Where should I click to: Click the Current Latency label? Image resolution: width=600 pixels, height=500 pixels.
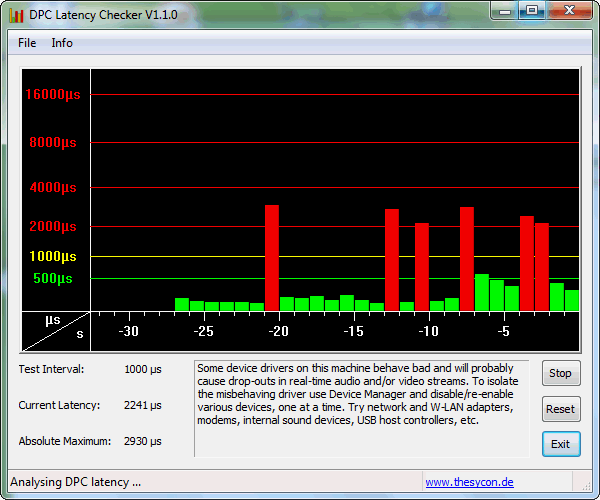coord(59,405)
